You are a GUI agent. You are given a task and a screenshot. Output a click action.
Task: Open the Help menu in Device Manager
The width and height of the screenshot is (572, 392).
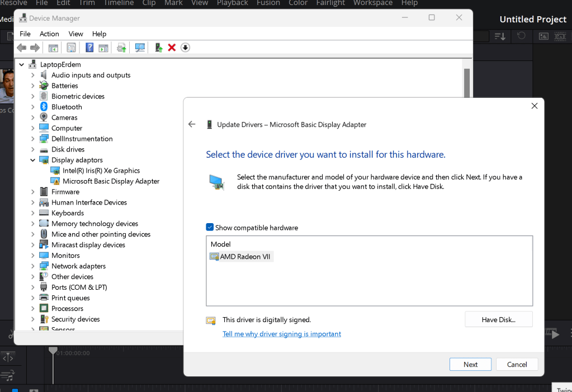[x=99, y=34]
